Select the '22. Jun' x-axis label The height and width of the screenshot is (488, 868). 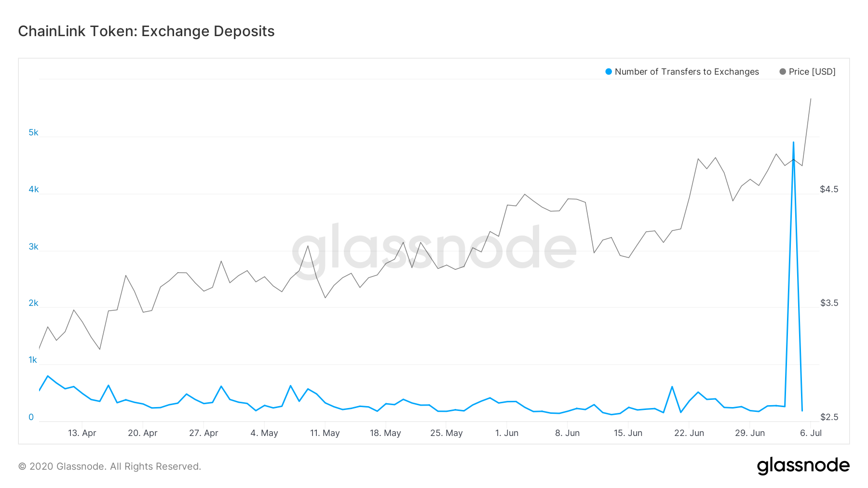click(689, 433)
